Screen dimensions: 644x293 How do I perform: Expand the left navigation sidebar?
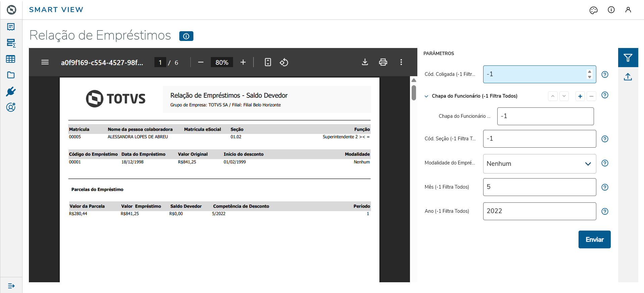click(11, 286)
